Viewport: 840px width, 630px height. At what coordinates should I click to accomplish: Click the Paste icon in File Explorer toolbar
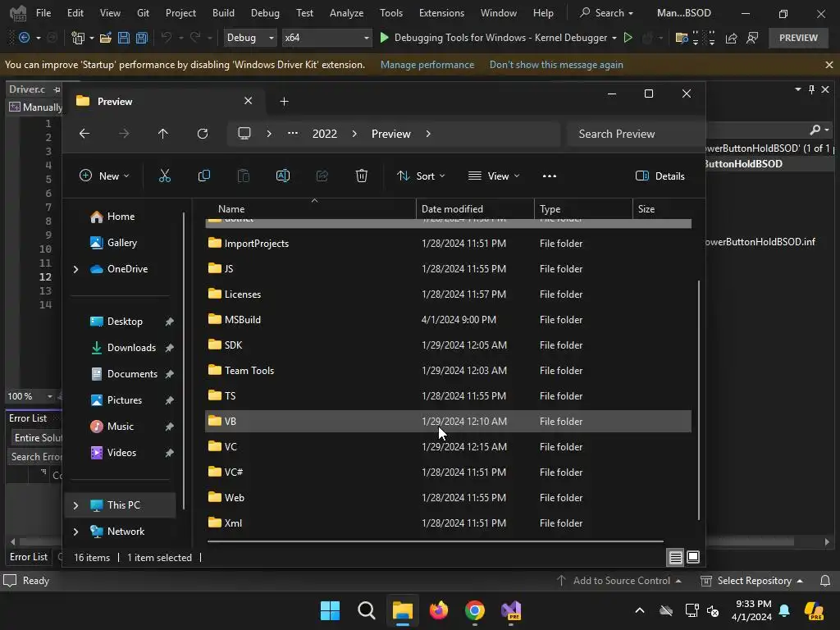(x=243, y=176)
